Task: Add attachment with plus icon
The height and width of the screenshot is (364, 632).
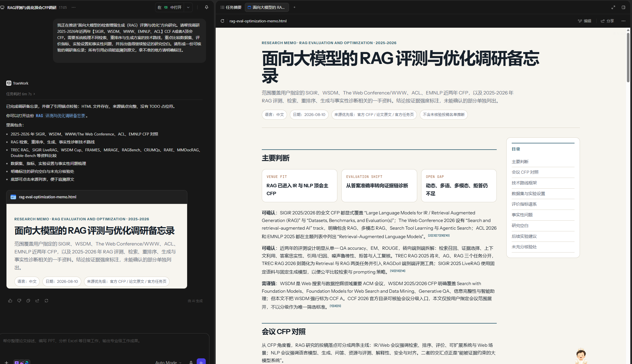Action: point(6,362)
